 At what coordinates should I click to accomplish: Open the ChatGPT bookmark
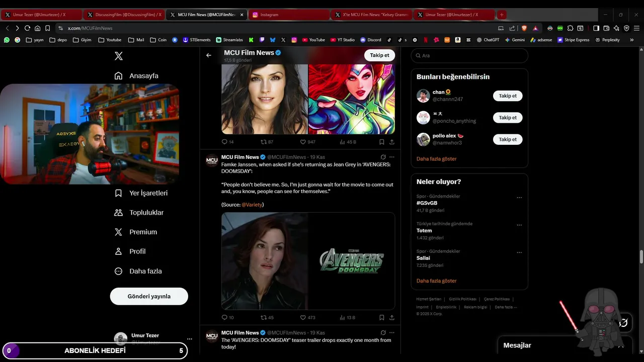pyautogui.click(x=488, y=40)
